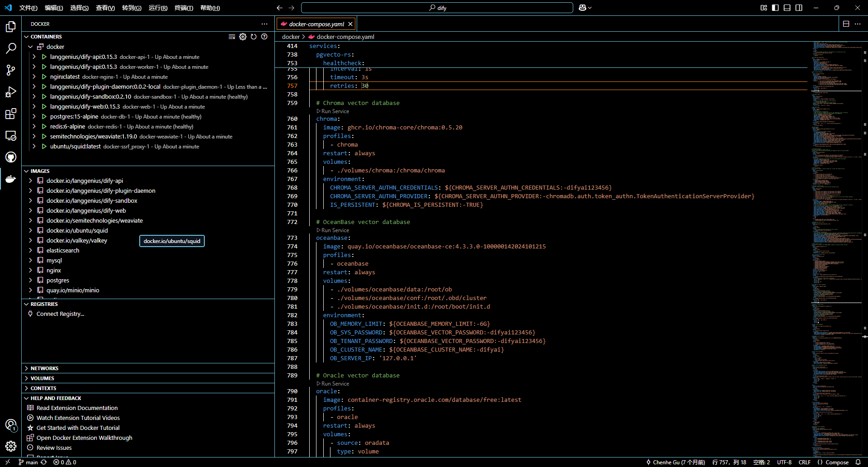The height and width of the screenshot is (467, 868).
Task: Open Run and Debug view
Action: coord(11,92)
